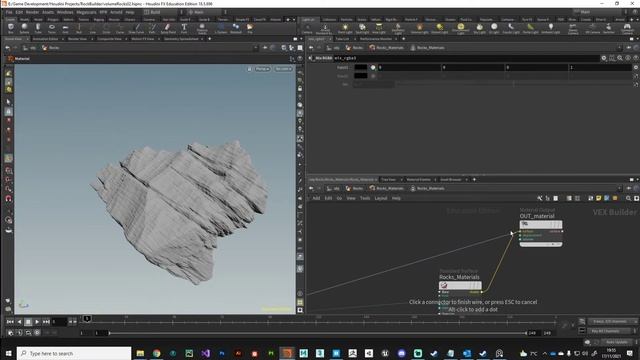Expand the scene view path dropdown arrow
Image resolution: width=640 pixels, height=360 pixels.
256,48
